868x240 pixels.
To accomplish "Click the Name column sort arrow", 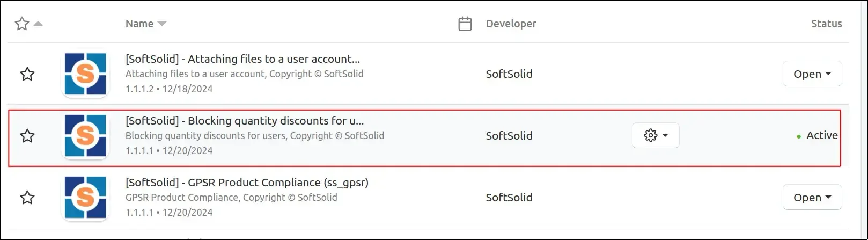I will point(161,24).
